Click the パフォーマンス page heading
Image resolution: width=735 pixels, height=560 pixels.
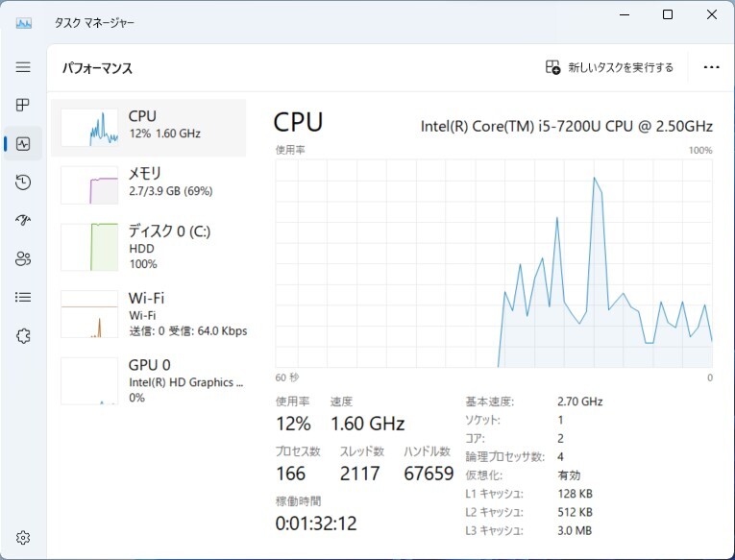click(97, 68)
